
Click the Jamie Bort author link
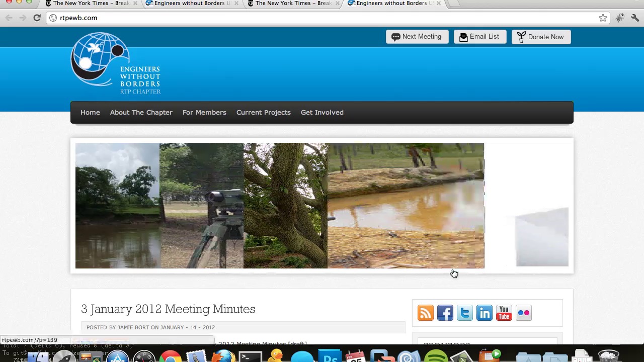[x=133, y=327]
